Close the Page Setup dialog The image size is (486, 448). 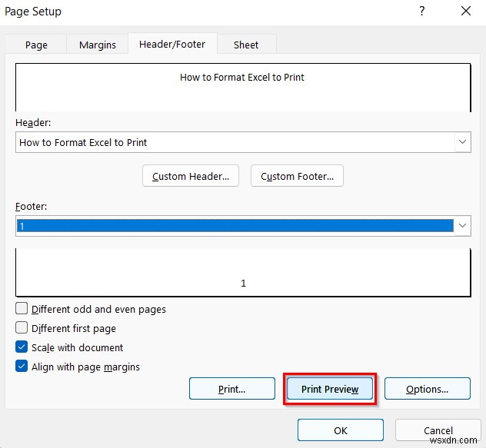point(465,11)
